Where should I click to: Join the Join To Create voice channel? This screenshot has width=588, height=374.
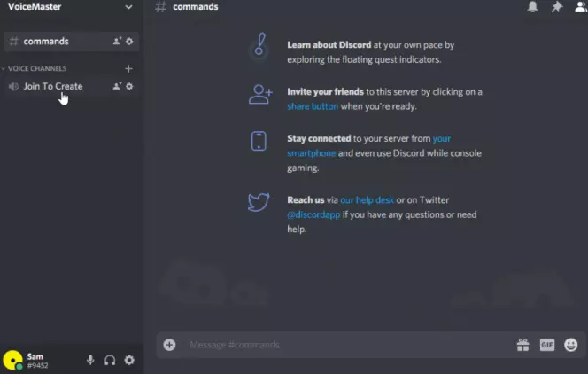pos(71,86)
